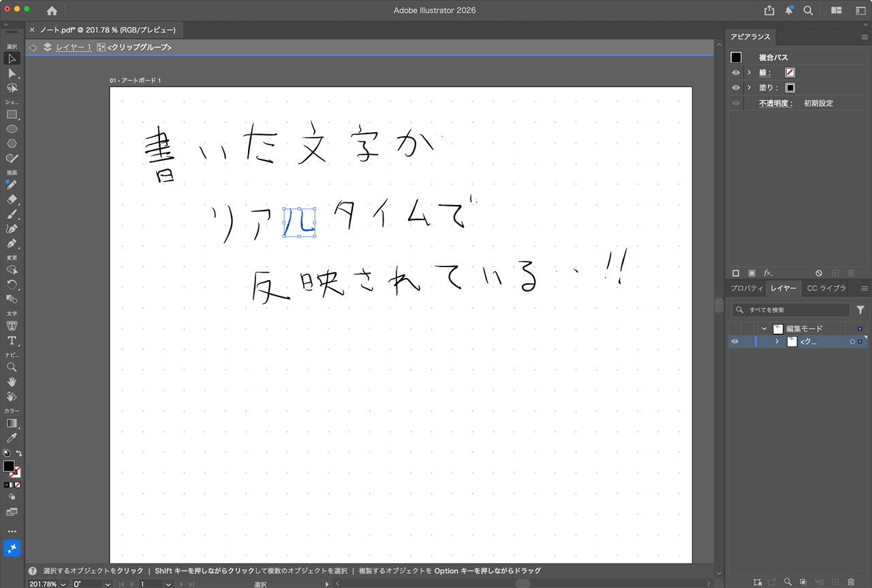Select the Curvature tool
872x588 pixels.
pos(12,229)
